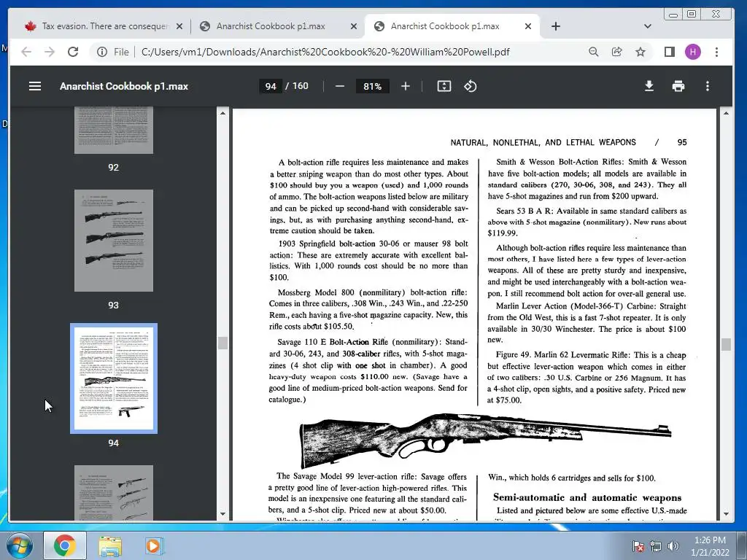Click the network tray icon
The image size is (747, 560).
pyautogui.click(x=656, y=546)
